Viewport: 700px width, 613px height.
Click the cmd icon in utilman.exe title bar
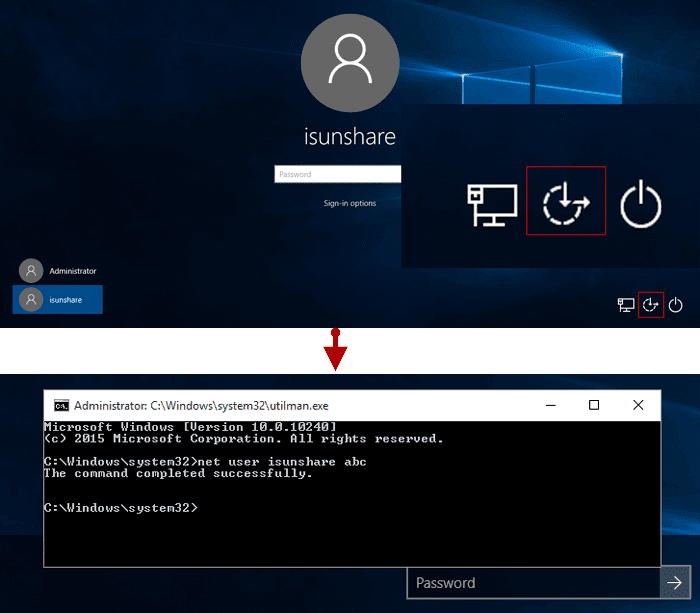click(x=62, y=405)
